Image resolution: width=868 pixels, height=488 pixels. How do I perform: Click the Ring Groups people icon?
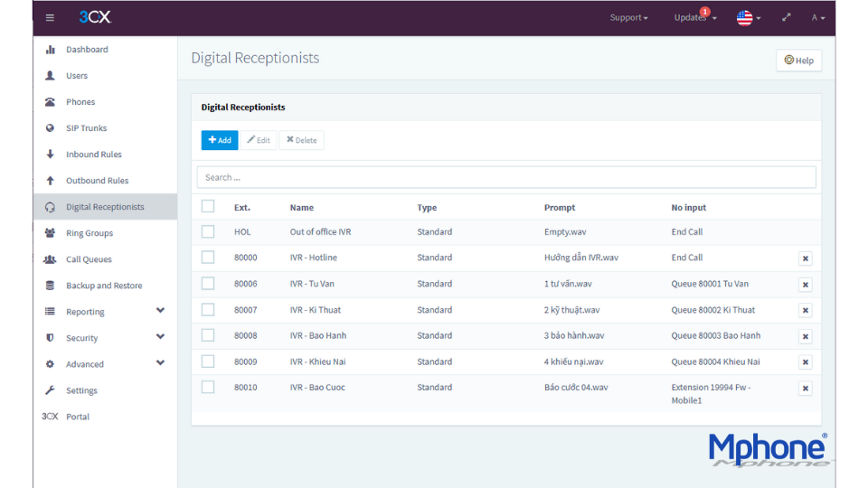pyautogui.click(x=50, y=233)
